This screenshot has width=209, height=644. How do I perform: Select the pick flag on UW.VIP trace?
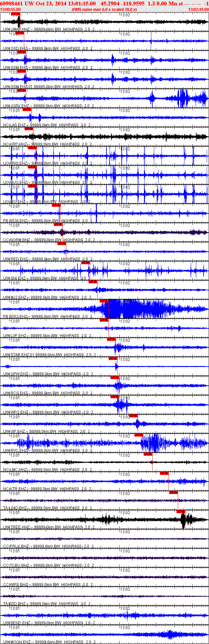tap(133, 416)
